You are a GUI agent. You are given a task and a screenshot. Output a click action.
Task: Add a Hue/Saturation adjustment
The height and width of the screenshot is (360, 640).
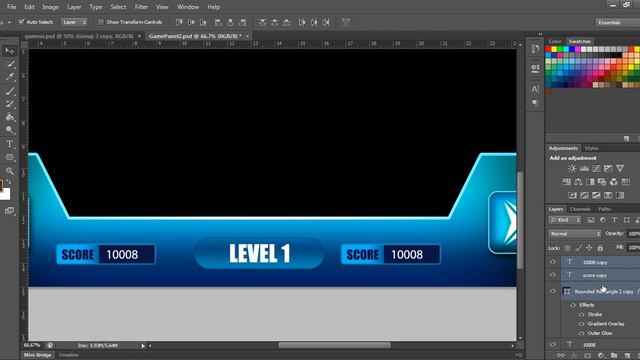coord(567,182)
